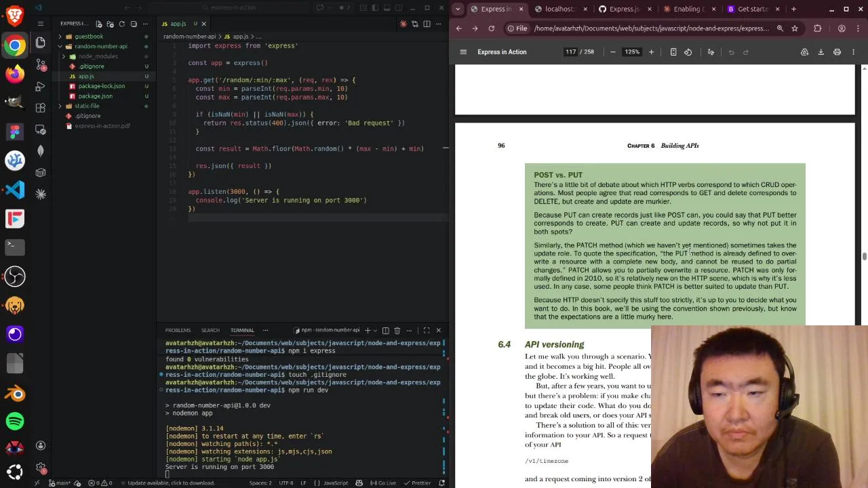
Task: Click New File icon in Explorer header
Action: 99,24
